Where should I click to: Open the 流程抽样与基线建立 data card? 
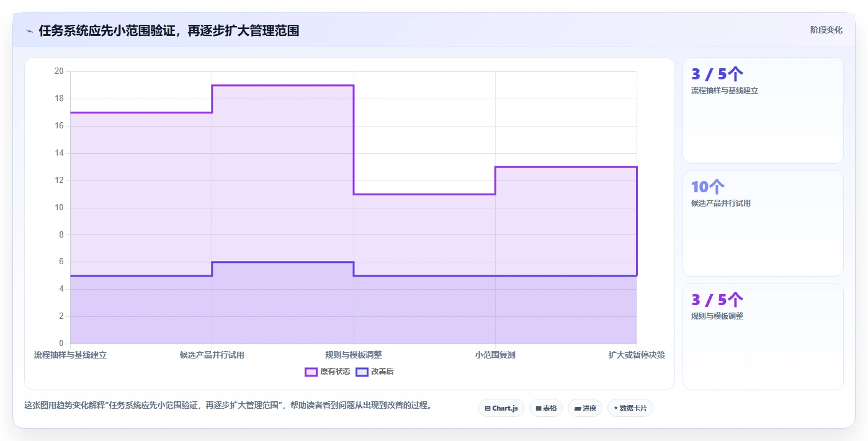pyautogui.click(x=763, y=110)
